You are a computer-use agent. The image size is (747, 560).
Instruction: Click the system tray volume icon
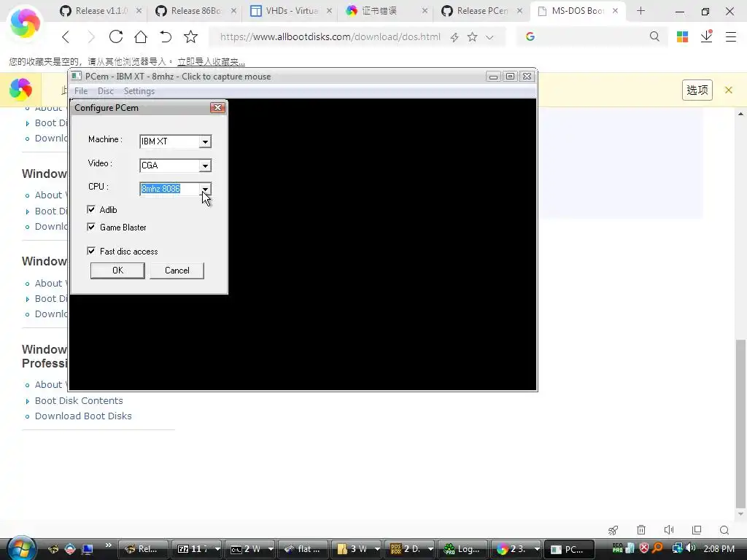point(692,548)
